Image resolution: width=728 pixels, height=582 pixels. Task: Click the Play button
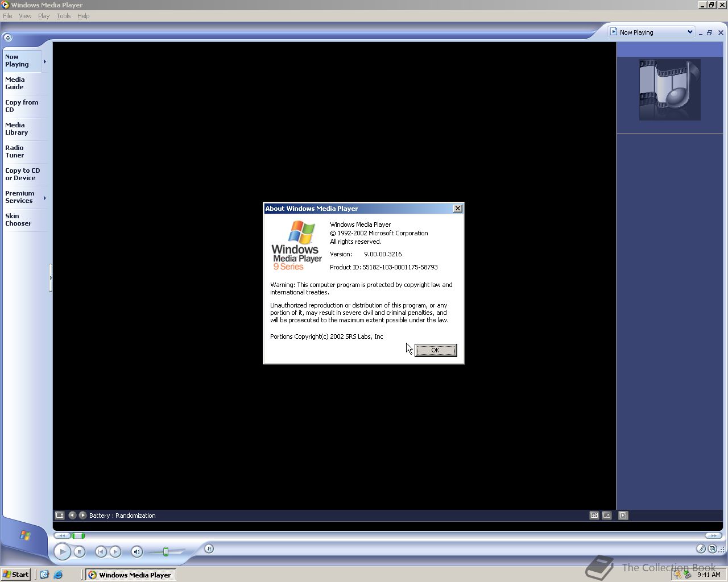point(62,551)
